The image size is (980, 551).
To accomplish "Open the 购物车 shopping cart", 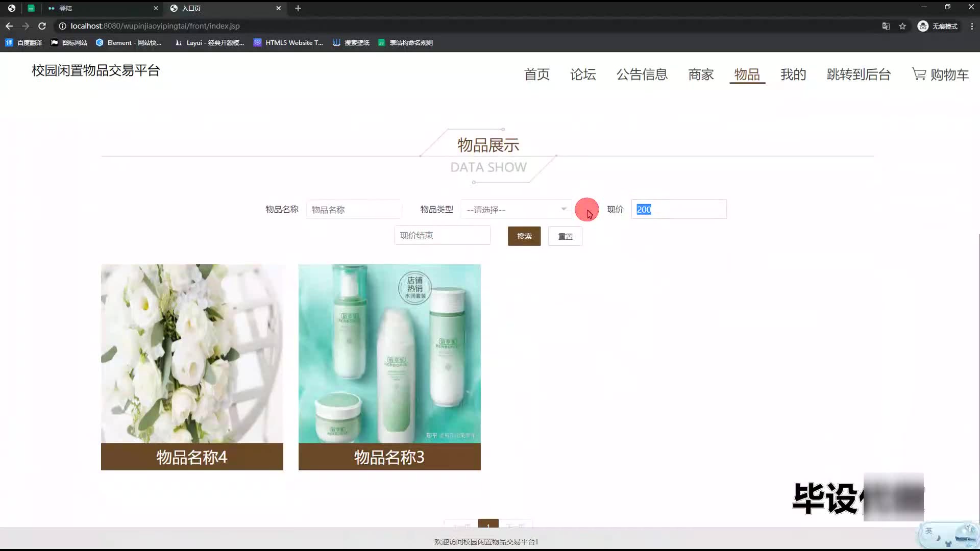I will point(940,74).
